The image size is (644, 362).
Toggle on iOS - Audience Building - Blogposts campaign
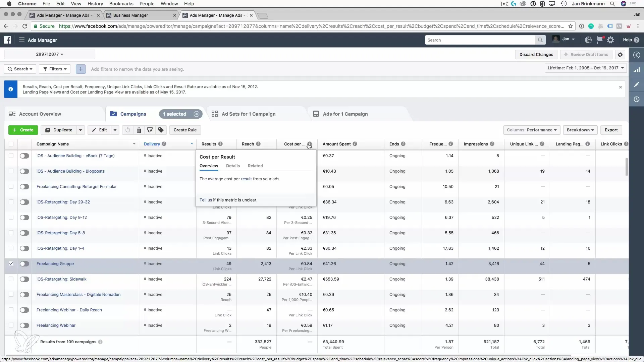click(x=24, y=171)
